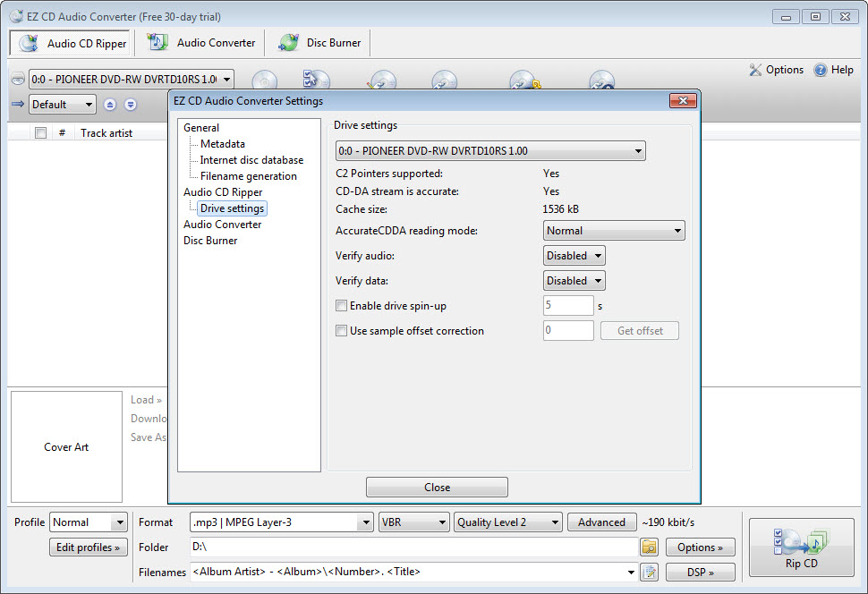Maximize the EZ CD Audio Converter main window
The width and height of the screenshot is (868, 594).
[x=815, y=17]
